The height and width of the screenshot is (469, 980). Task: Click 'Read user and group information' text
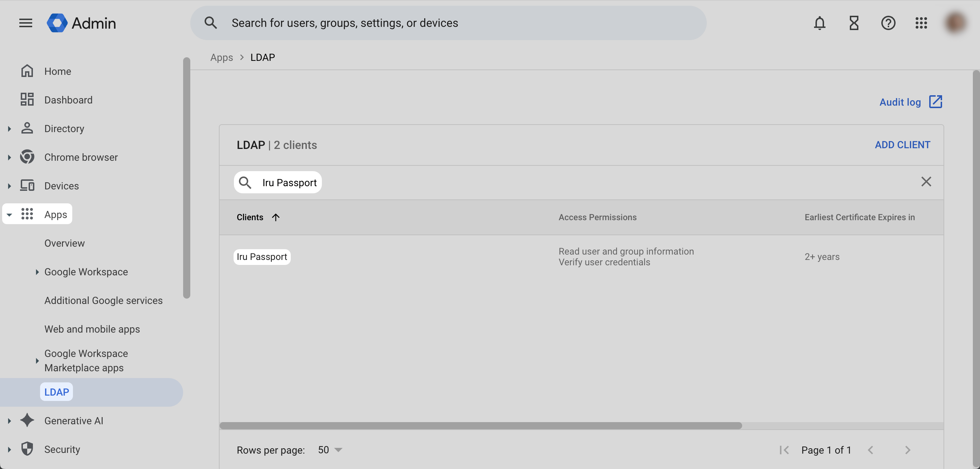tap(626, 251)
